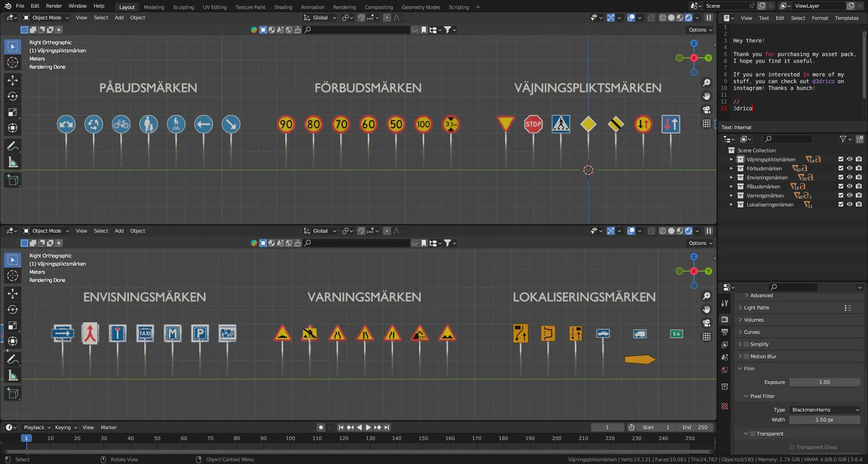Toggle camera view in the top viewport
This screenshot has height=464, width=868.
click(706, 110)
